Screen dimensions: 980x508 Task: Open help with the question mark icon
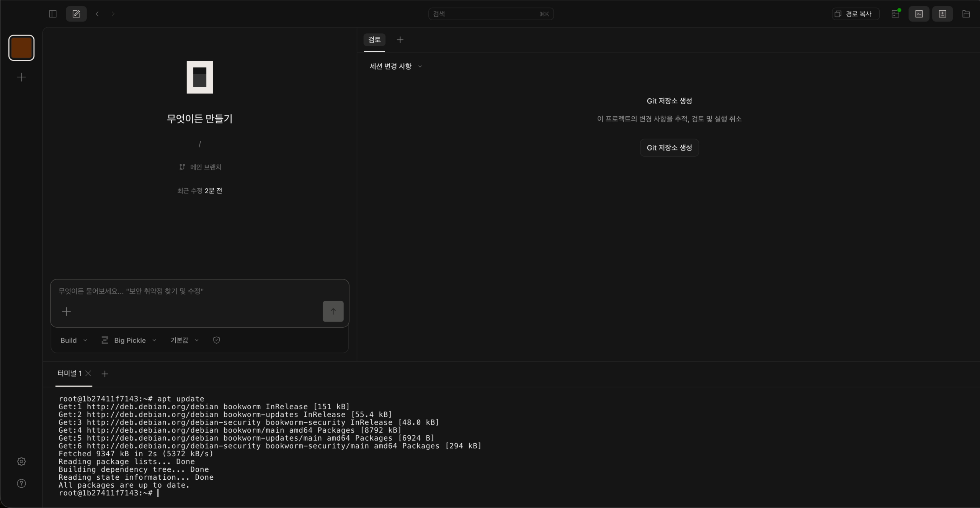click(21, 483)
